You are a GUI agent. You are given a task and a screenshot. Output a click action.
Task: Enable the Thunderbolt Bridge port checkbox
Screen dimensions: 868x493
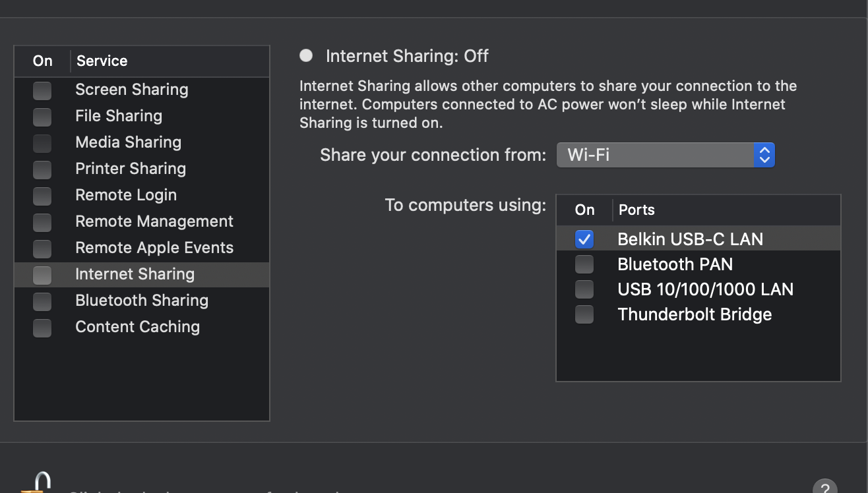coord(584,314)
